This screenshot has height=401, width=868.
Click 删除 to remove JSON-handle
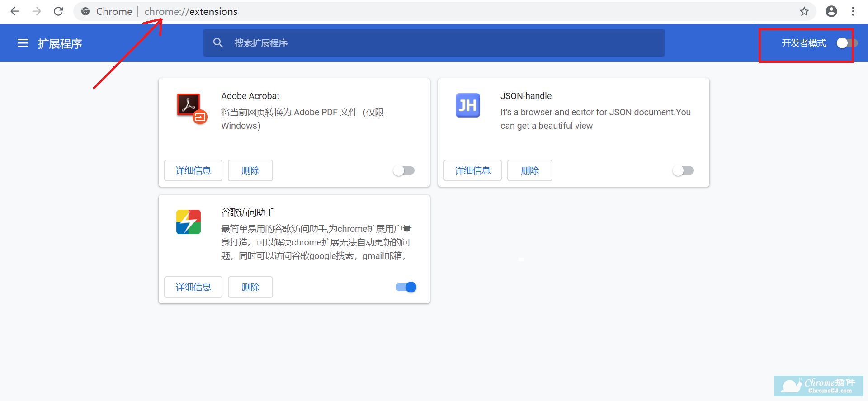point(529,170)
